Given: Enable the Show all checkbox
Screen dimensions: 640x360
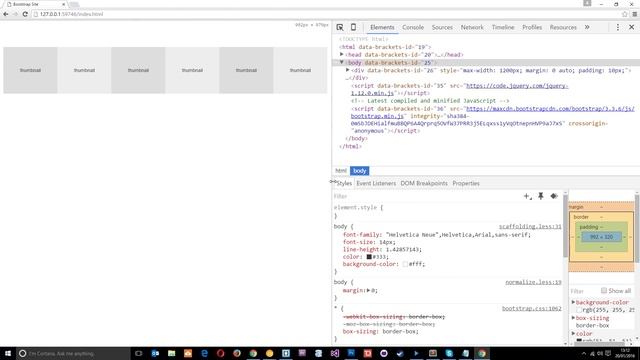Looking at the screenshot, I should tap(603, 291).
